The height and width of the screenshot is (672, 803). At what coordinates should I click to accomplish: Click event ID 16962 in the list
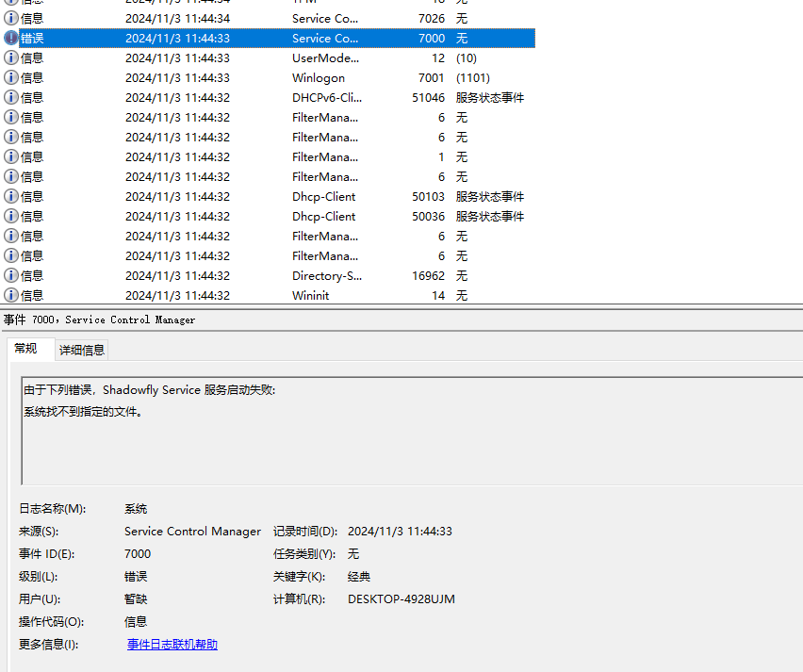428,275
